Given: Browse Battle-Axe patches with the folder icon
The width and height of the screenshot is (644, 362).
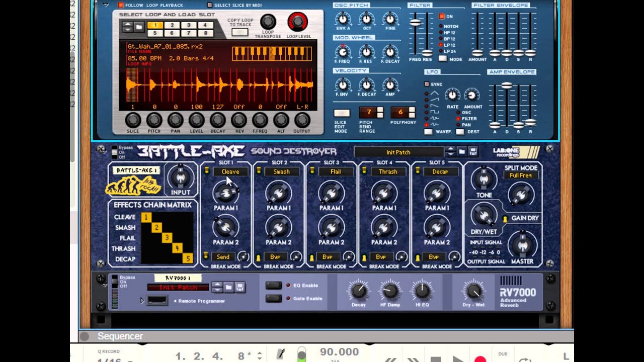Looking at the screenshot, I should [x=461, y=152].
